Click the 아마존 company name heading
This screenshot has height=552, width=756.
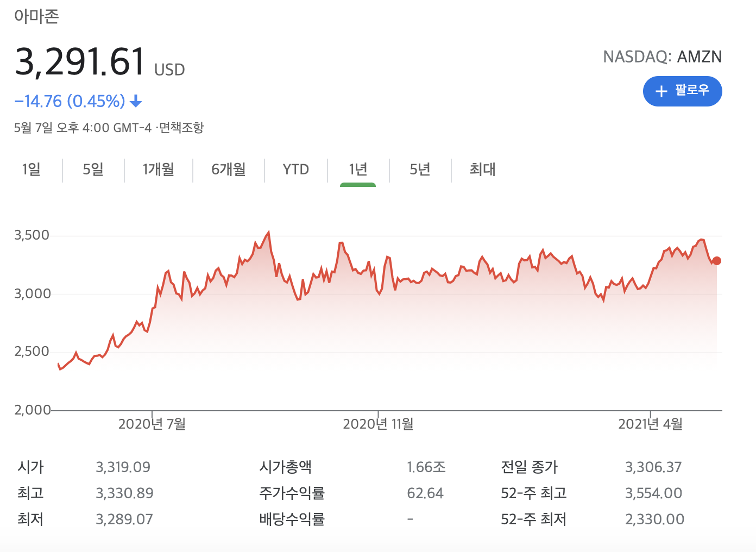pos(36,16)
